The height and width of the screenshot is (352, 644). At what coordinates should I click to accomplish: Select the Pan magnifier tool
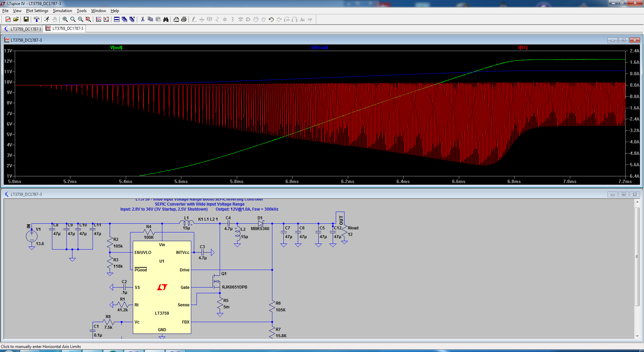(73, 19)
